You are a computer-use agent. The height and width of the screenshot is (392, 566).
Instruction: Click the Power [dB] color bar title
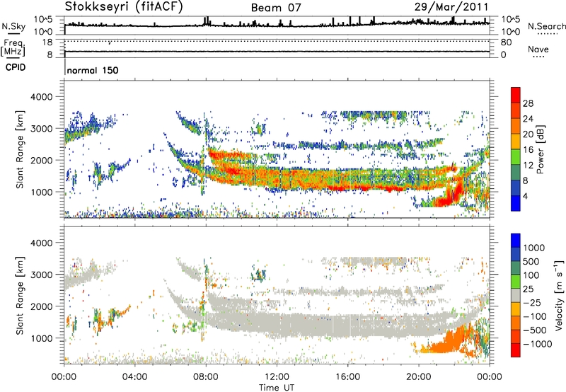pos(541,149)
